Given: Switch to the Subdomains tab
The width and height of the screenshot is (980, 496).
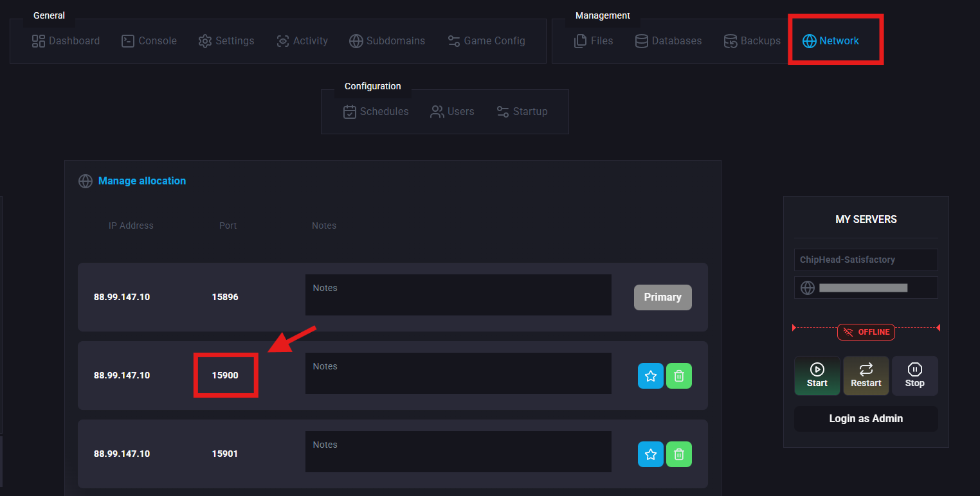Looking at the screenshot, I should (x=387, y=41).
